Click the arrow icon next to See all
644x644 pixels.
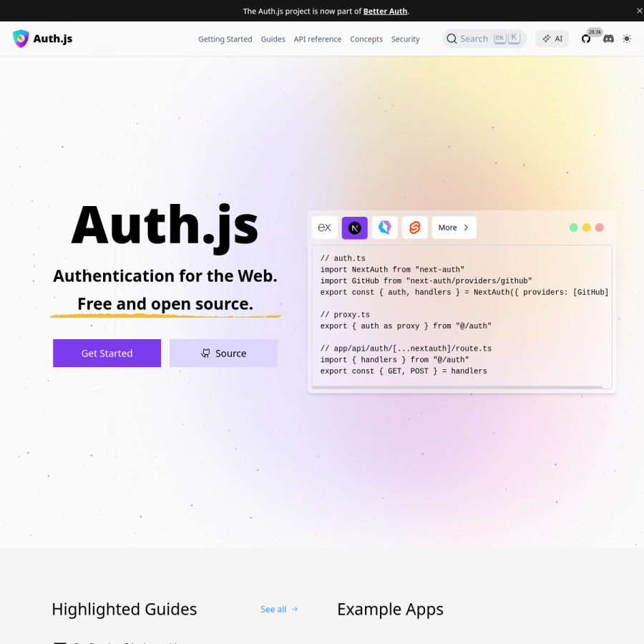click(x=295, y=609)
